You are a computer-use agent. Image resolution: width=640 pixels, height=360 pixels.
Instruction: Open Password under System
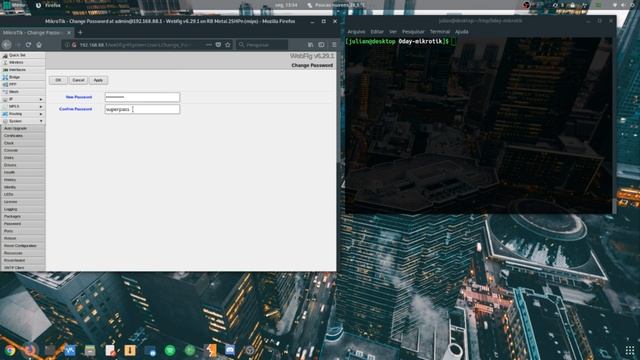[x=23, y=224]
